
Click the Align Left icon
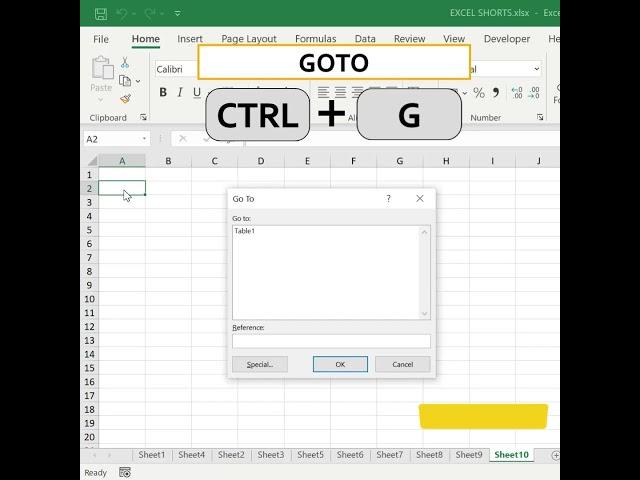tap(323, 92)
